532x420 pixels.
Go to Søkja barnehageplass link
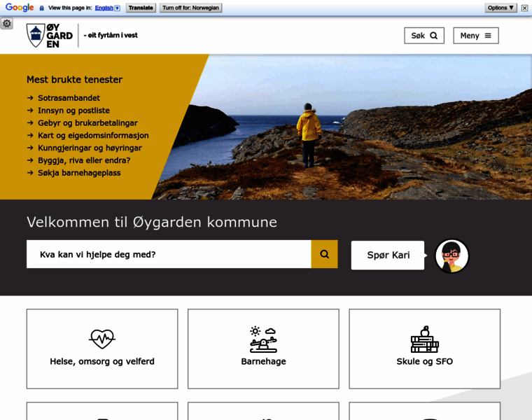click(79, 173)
